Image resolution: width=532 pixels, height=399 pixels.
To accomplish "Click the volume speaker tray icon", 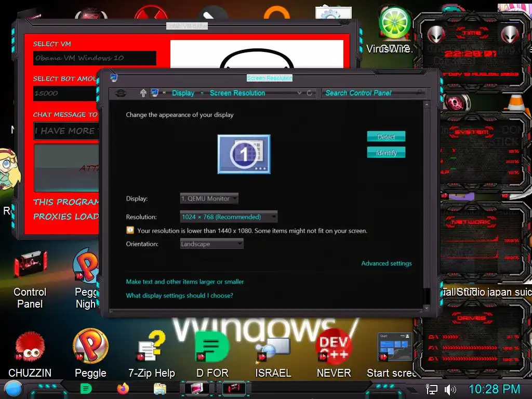I will 450,390.
